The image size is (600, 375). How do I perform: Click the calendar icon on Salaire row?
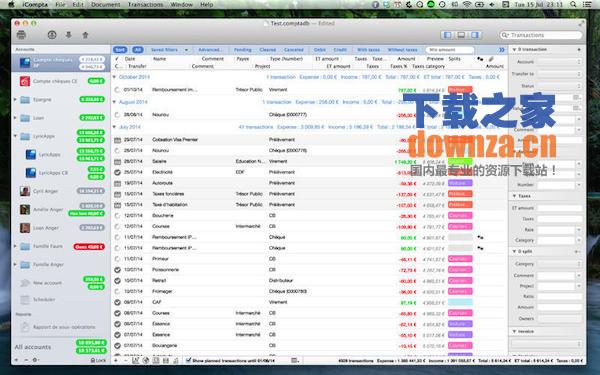coord(117,161)
